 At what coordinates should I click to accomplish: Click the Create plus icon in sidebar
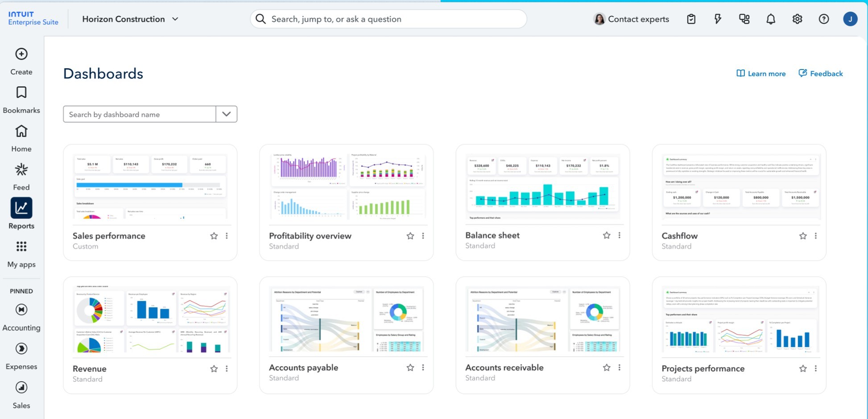click(21, 54)
